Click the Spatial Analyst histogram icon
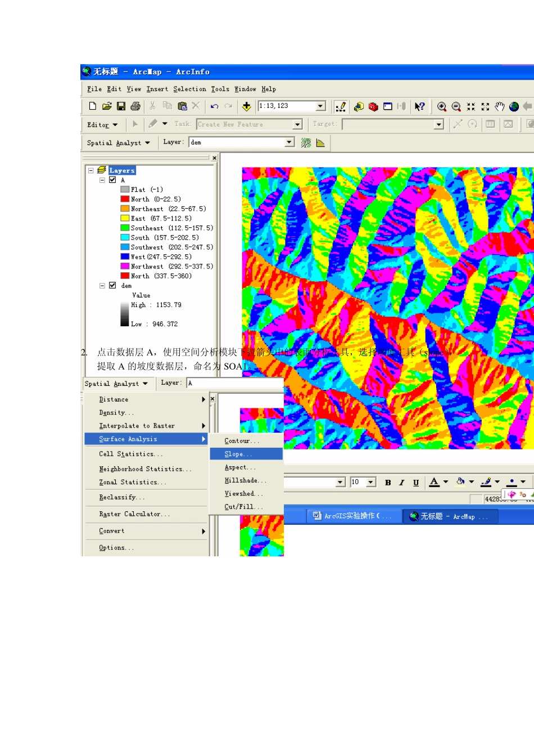This screenshot has height=756, width=534. (320, 143)
